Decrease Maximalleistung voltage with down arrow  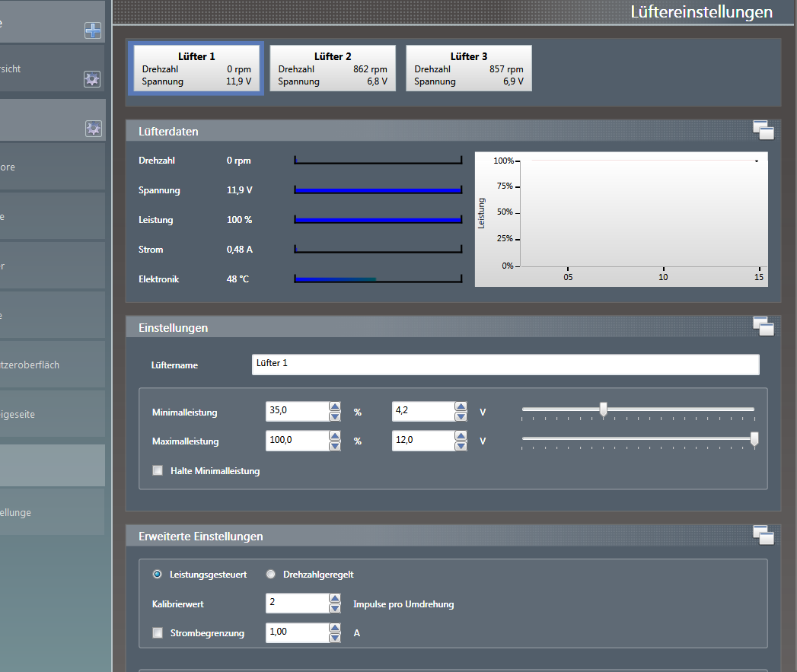[x=461, y=446]
